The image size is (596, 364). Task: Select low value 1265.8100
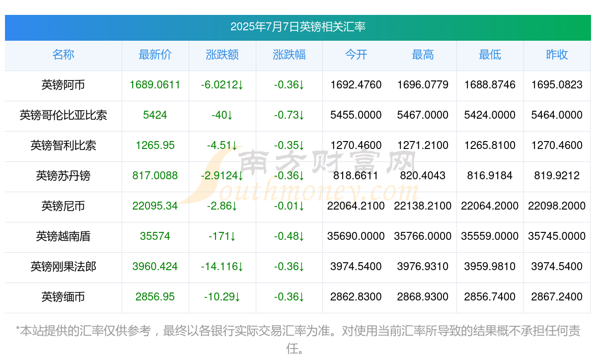[x=490, y=146]
